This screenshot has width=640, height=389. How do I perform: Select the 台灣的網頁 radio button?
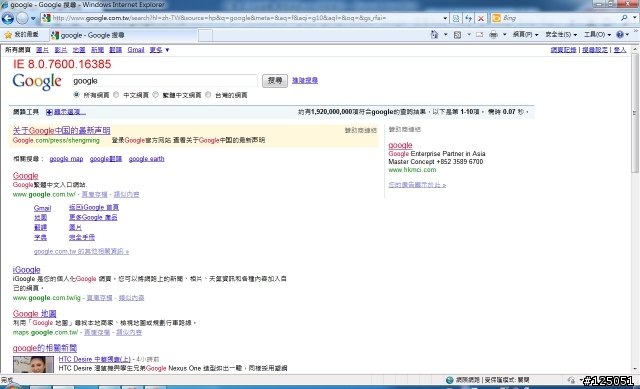[208, 95]
